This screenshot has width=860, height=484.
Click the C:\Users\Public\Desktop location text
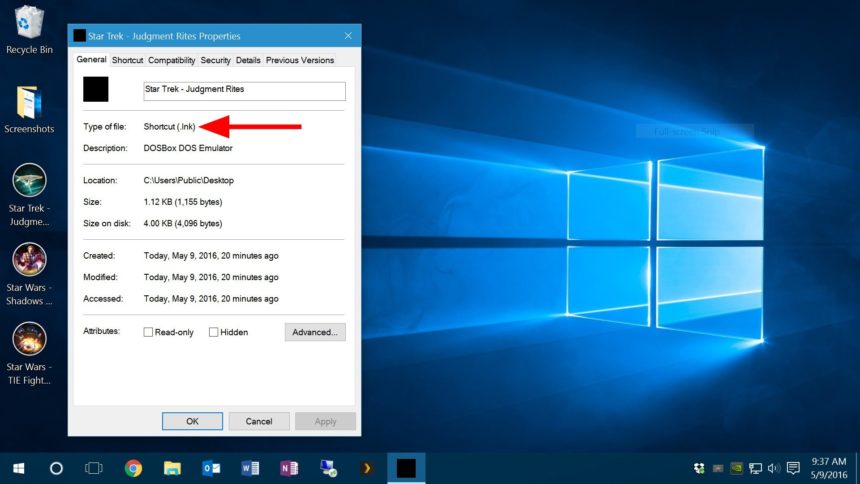click(189, 181)
